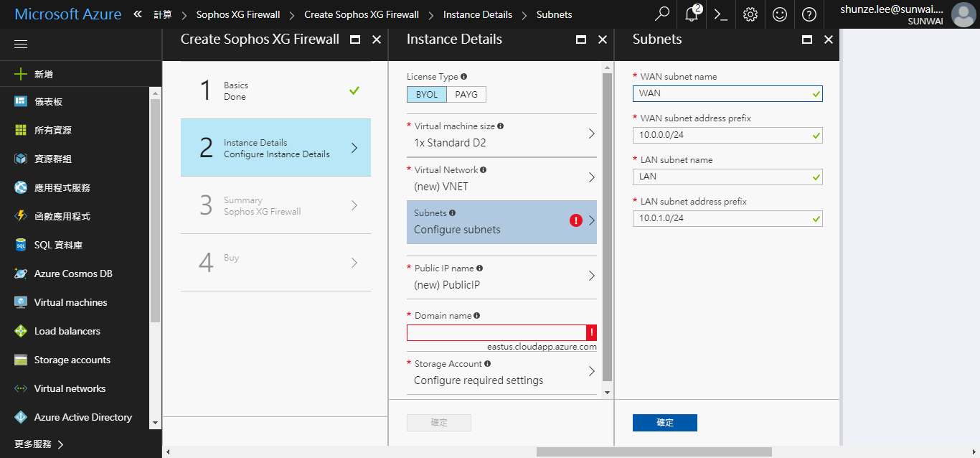Click the red Subnets error icon

click(x=576, y=221)
